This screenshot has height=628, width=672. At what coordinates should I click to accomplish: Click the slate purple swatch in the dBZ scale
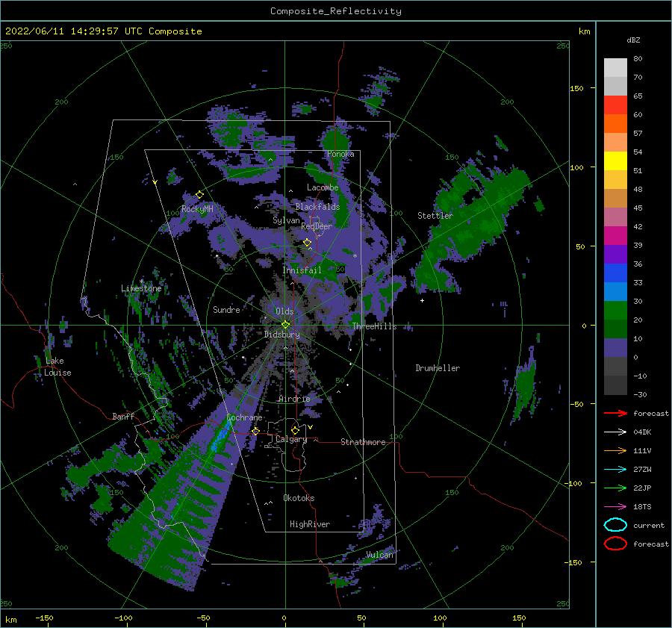click(x=615, y=348)
